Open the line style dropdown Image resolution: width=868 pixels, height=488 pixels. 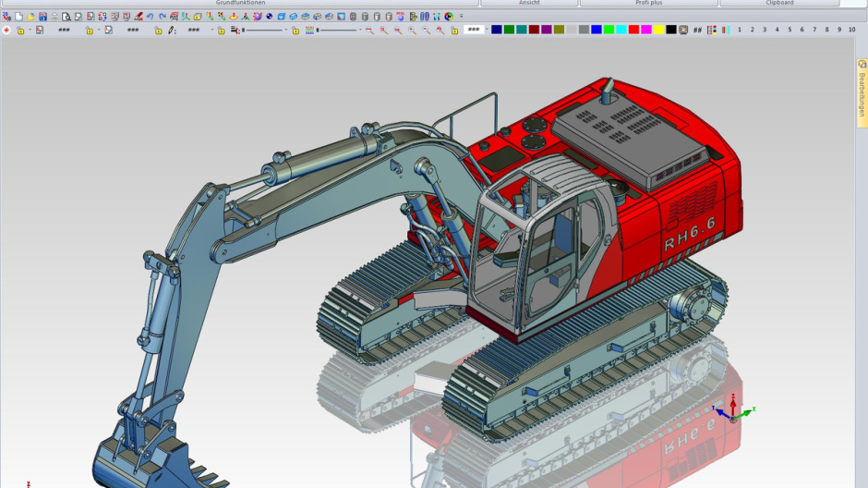point(286,30)
